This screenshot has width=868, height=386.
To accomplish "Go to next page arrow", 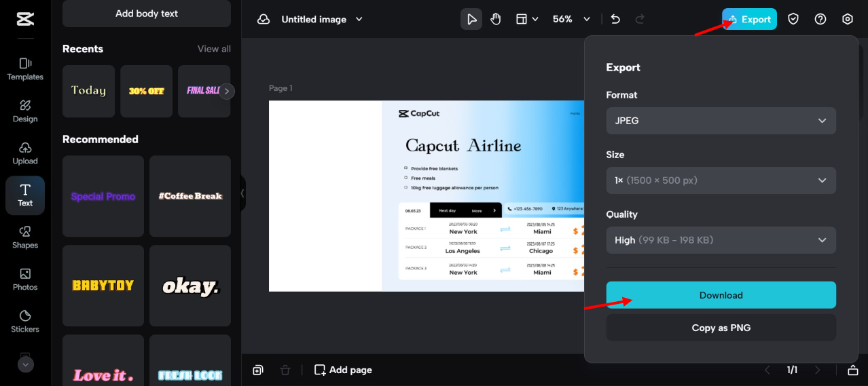I will [x=818, y=370].
